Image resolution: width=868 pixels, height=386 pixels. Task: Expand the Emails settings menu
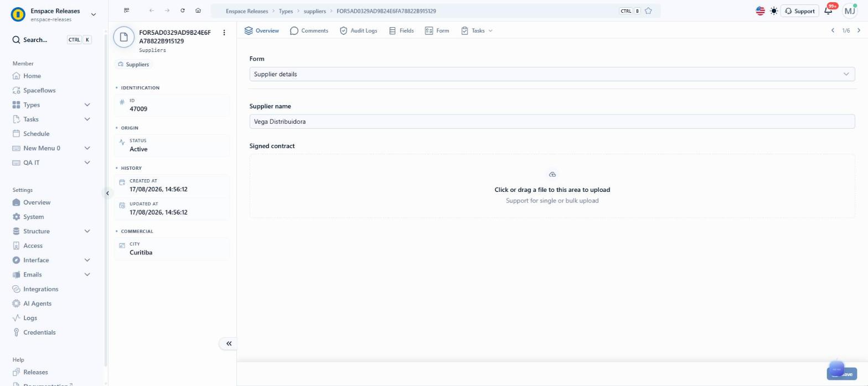87,274
